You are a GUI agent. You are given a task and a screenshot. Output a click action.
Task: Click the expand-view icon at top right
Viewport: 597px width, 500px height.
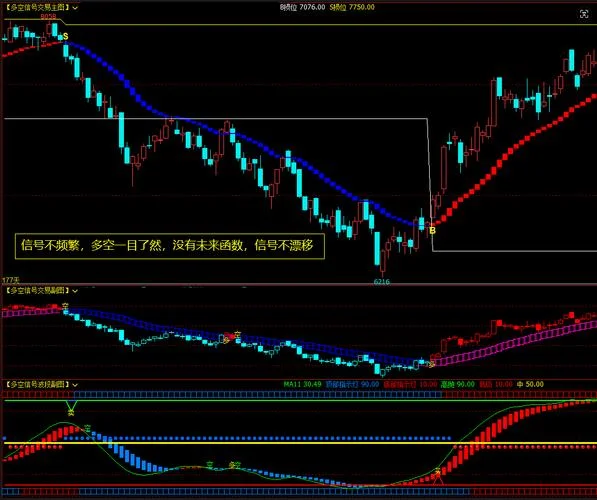584,14
